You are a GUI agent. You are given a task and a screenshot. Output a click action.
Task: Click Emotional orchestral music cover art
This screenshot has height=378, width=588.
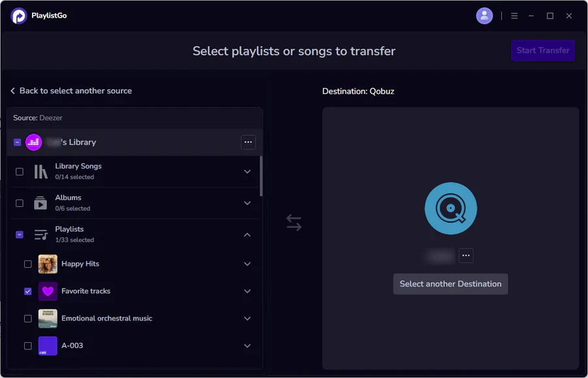[x=48, y=319]
